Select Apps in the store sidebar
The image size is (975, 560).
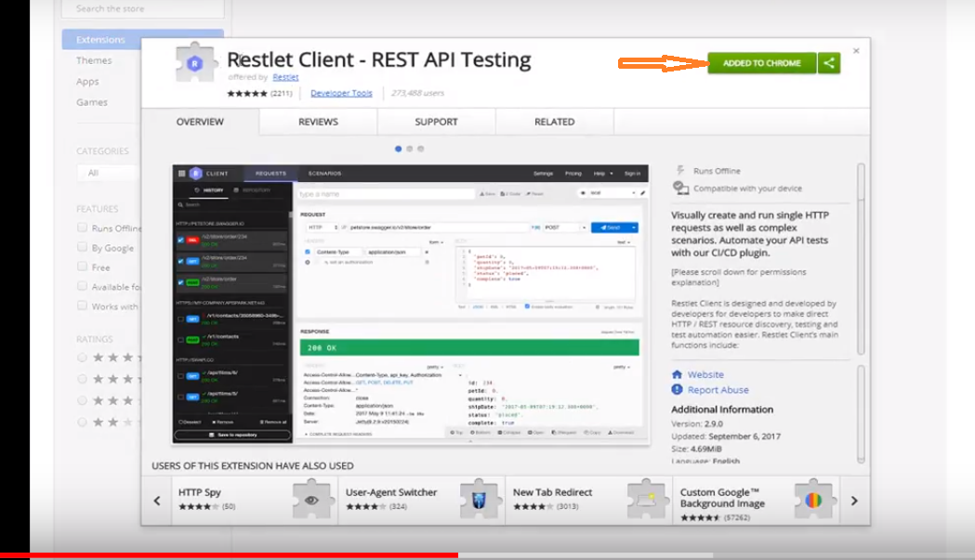87,82
